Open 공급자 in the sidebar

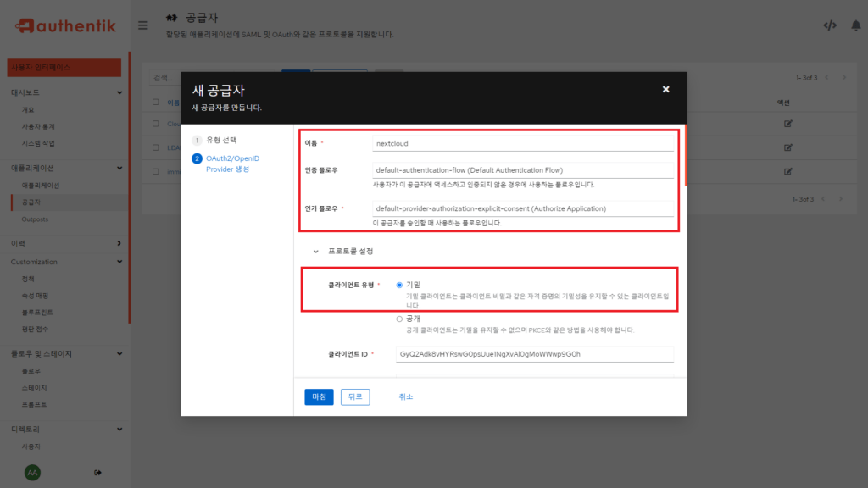click(31, 202)
